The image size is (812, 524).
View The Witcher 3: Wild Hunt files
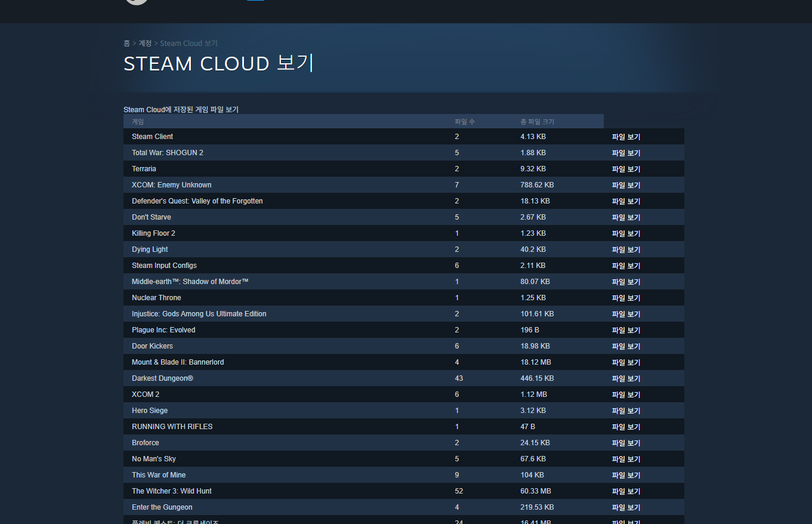coord(626,491)
